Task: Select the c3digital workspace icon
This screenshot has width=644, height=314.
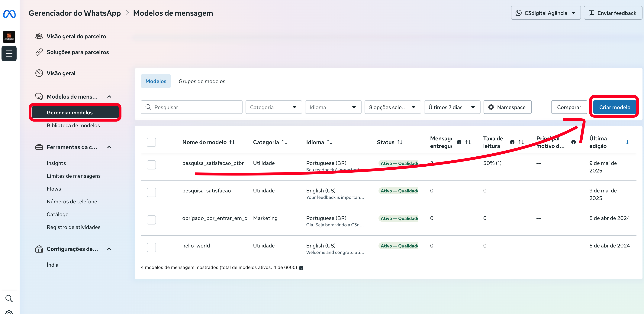Action: [9, 37]
